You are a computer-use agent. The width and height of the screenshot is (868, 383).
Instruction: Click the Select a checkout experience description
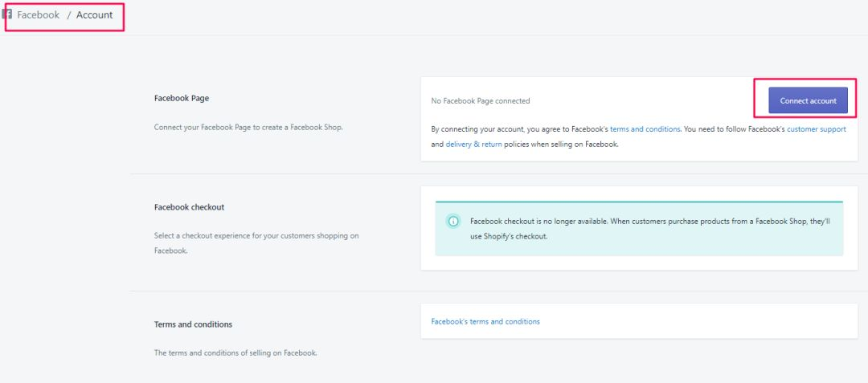click(x=256, y=243)
